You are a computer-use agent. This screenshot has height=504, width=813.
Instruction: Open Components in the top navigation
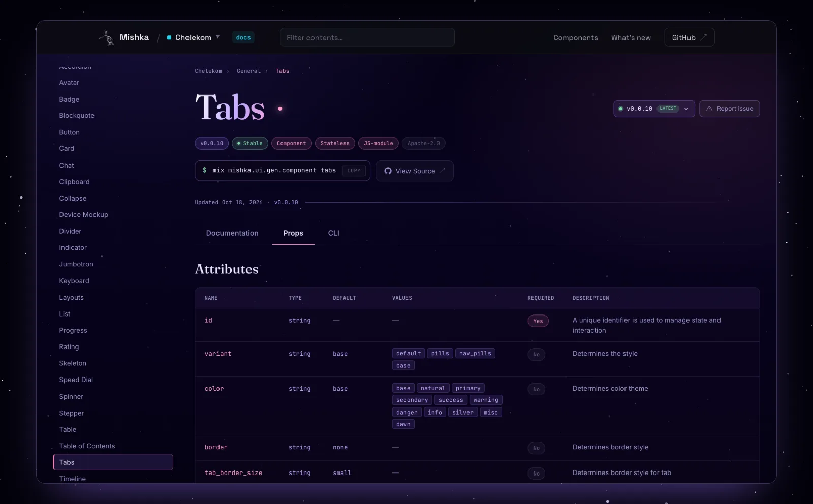click(x=575, y=38)
